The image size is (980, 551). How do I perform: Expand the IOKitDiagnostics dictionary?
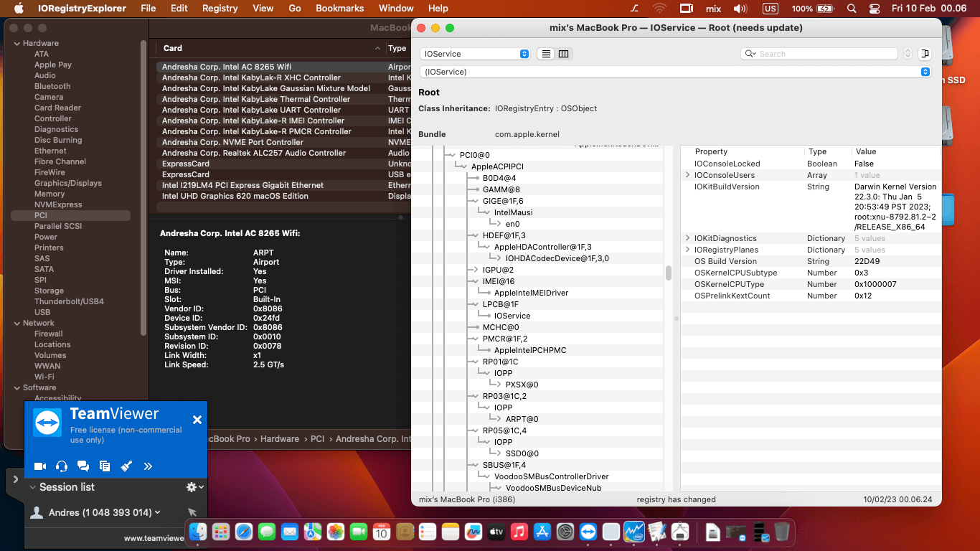(x=687, y=238)
